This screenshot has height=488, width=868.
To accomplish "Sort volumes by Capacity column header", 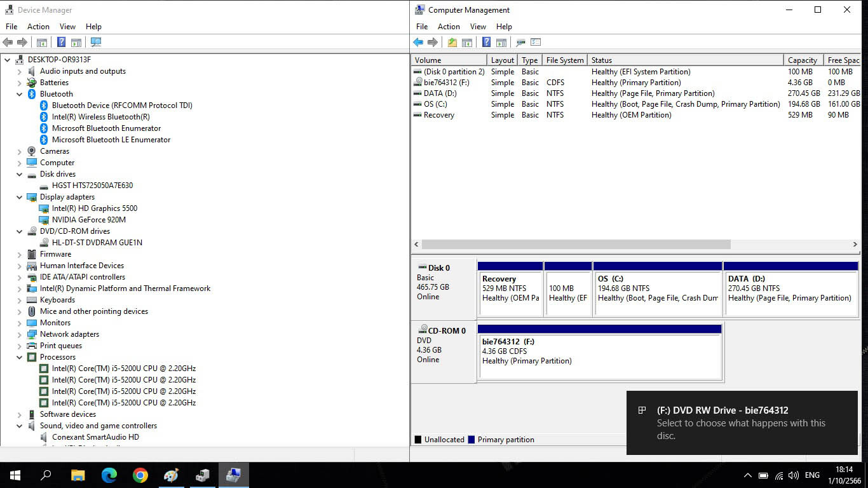I will 803,60.
